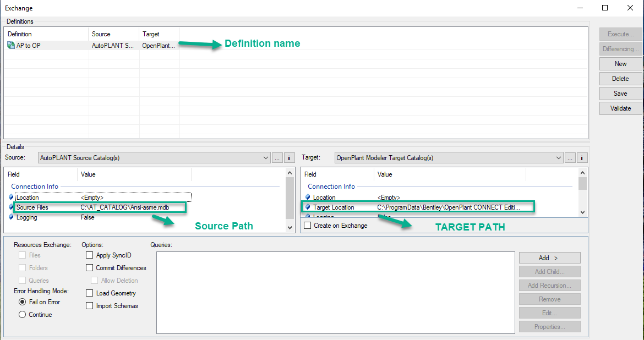The width and height of the screenshot is (644, 340).
Task: Click the diamond icon beside Source Files
Action: pos(11,207)
